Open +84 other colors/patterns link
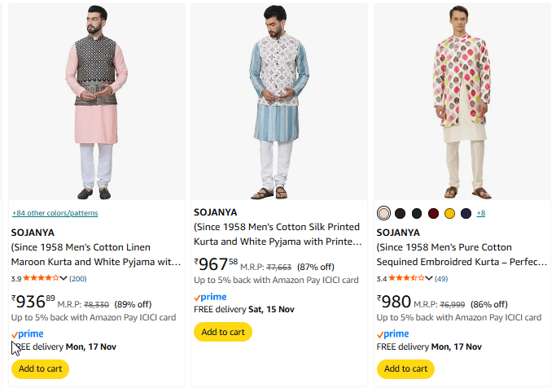Viewport: 556px width, 392px height. point(55,213)
